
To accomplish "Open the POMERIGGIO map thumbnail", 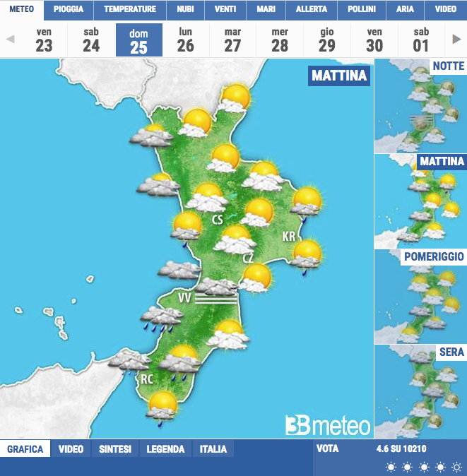I will pyautogui.click(x=420, y=297).
